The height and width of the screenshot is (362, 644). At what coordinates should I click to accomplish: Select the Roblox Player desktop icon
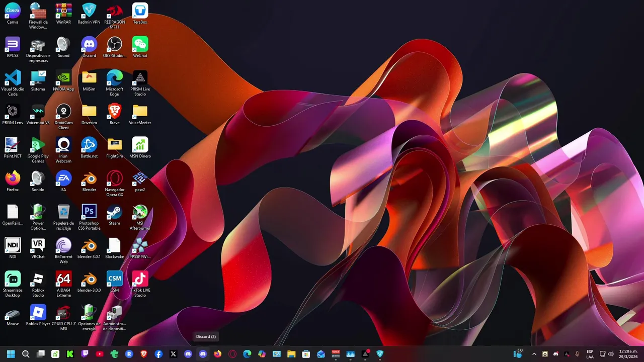[38, 315]
